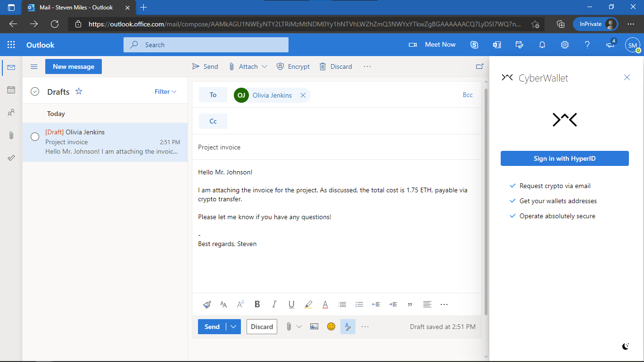
Task: Increase paragraph indent
Action: coord(393,304)
